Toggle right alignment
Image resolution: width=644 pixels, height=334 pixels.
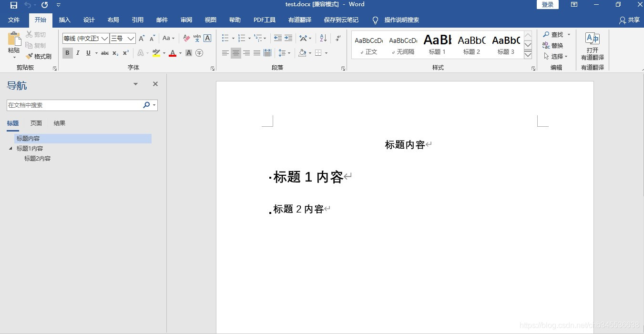(246, 53)
